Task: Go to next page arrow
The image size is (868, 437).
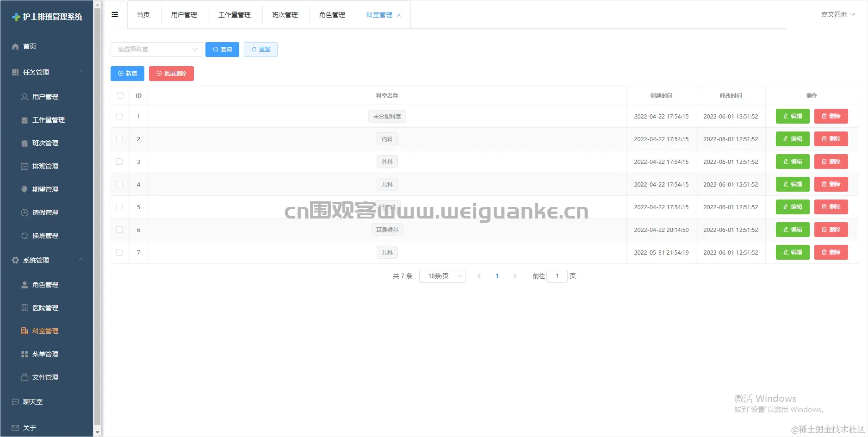Action: click(x=515, y=276)
